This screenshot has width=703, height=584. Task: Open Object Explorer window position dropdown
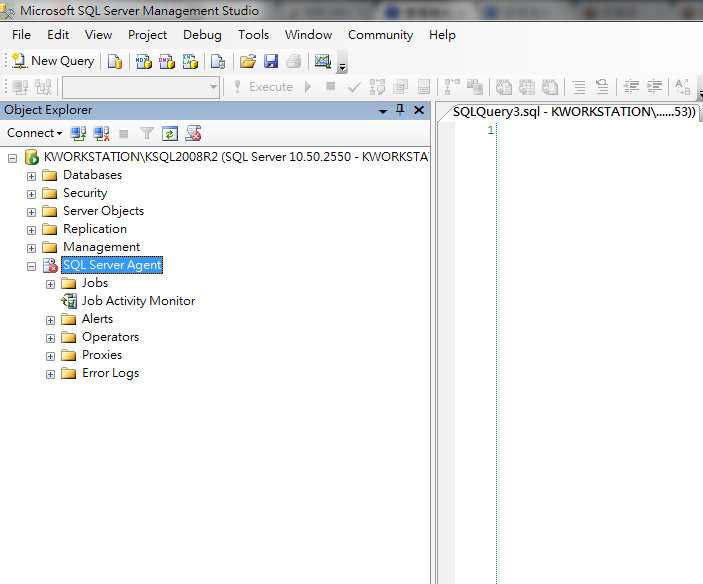382,111
